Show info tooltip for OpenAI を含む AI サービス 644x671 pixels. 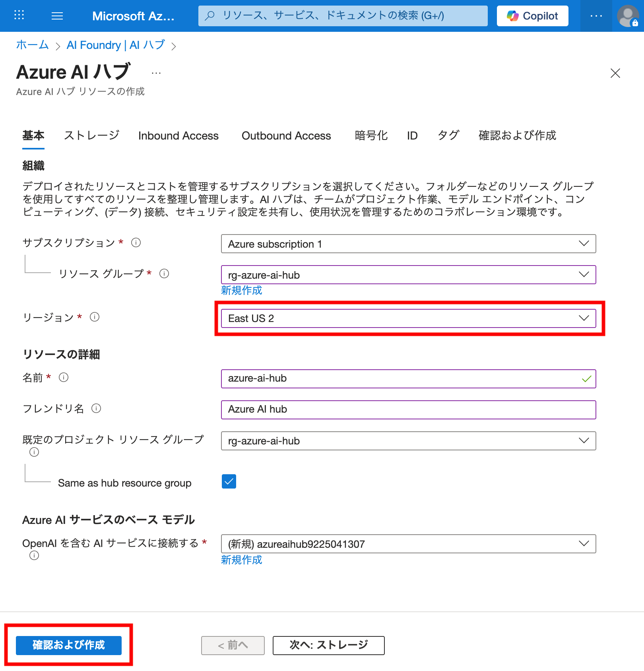click(34, 555)
